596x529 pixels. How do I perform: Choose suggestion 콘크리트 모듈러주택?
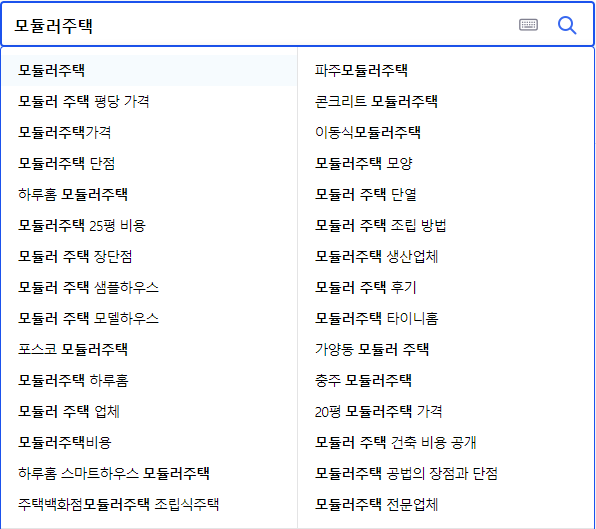[x=376, y=101]
